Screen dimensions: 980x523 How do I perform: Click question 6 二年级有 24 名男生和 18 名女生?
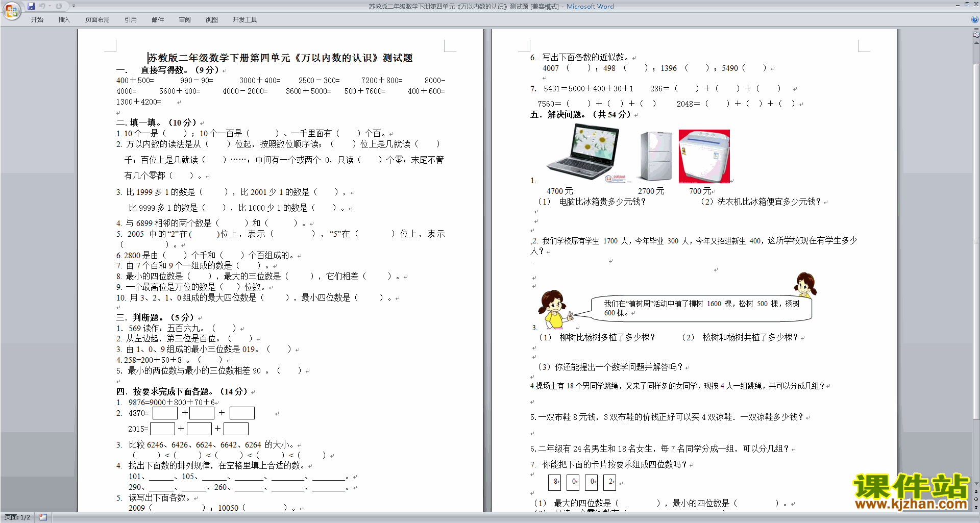click(660, 449)
